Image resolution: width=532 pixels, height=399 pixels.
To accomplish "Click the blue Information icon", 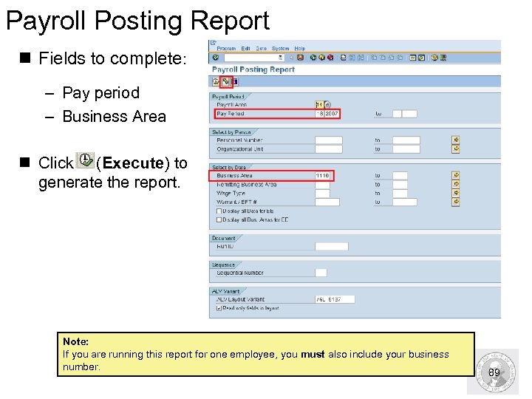I will 235,82.
